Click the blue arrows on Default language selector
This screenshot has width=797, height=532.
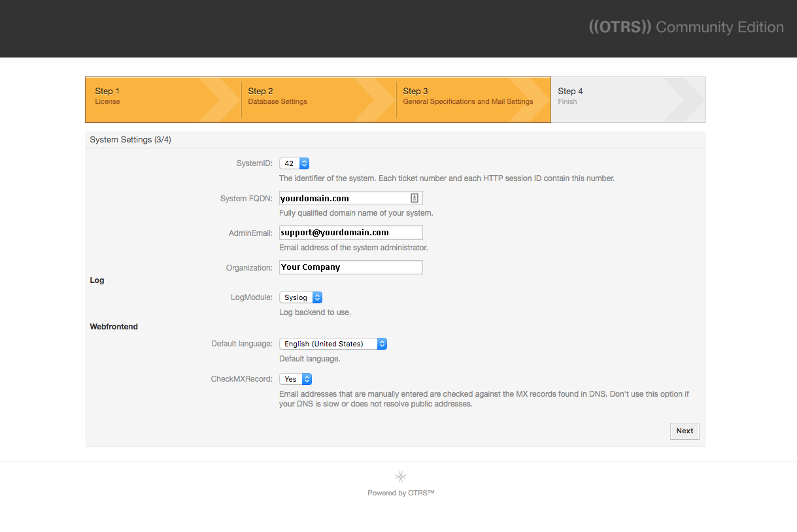(382, 344)
